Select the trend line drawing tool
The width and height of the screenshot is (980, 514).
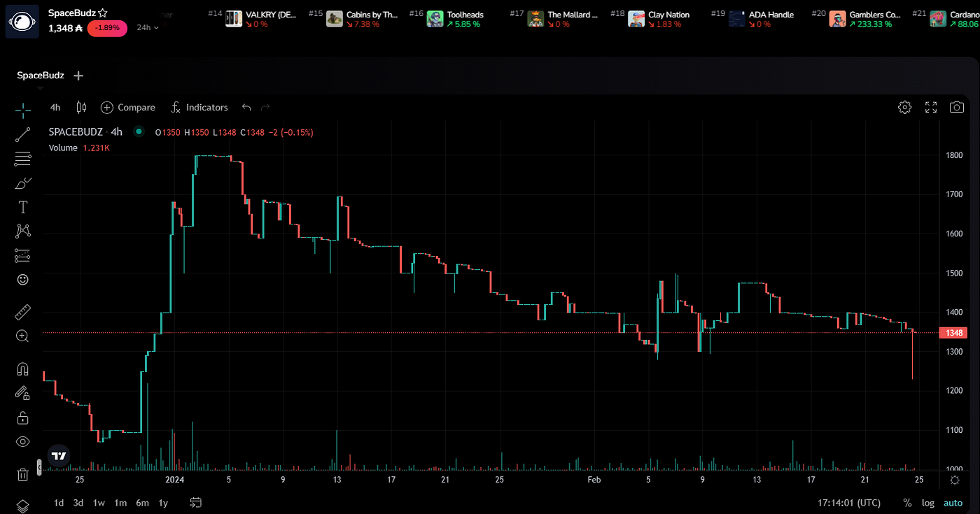(x=22, y=134)
